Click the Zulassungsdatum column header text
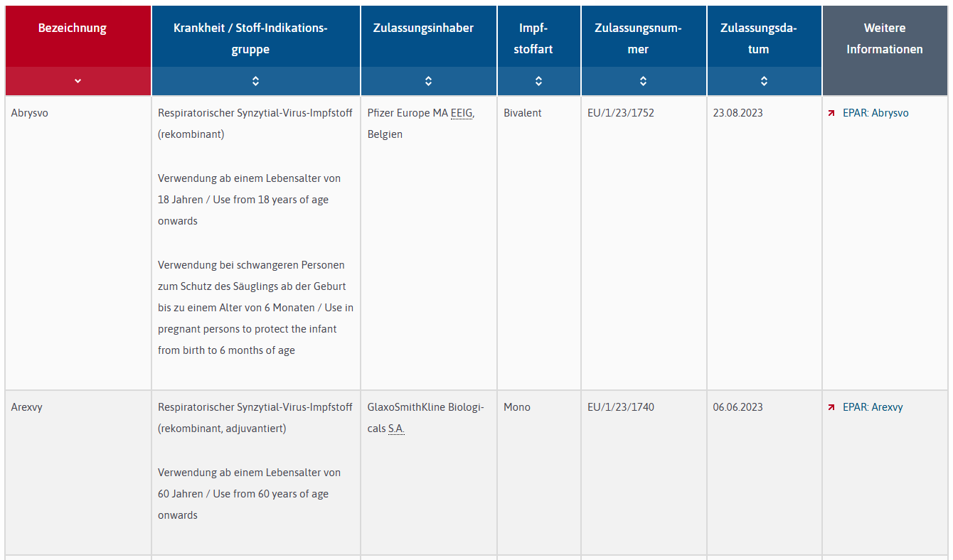 coord(758,38)
